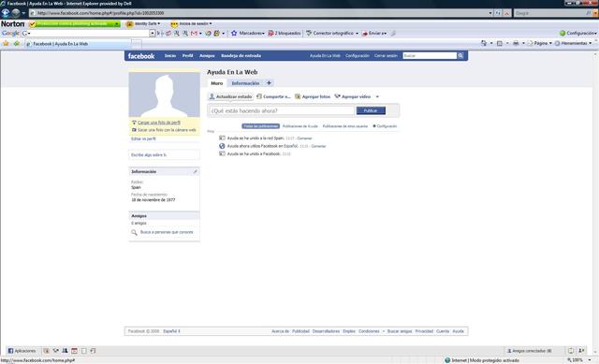The width and height of the screenshot is (599, 364).
Task: Click the pencil edit icon in Información box
Action: pyautogui.click(x=196, y=172)
